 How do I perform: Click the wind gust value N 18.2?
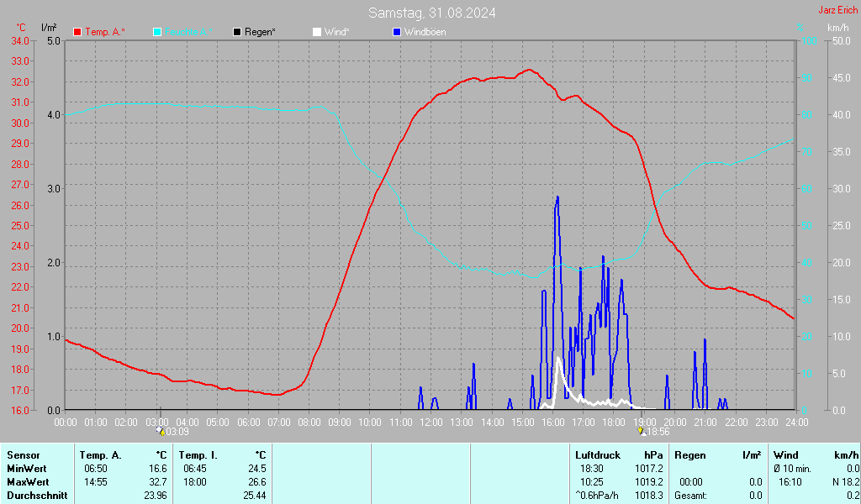tap(846, 482)
